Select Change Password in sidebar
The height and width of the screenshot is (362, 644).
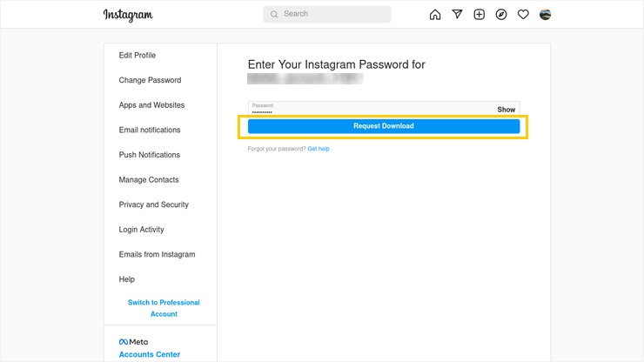point(150,80)
